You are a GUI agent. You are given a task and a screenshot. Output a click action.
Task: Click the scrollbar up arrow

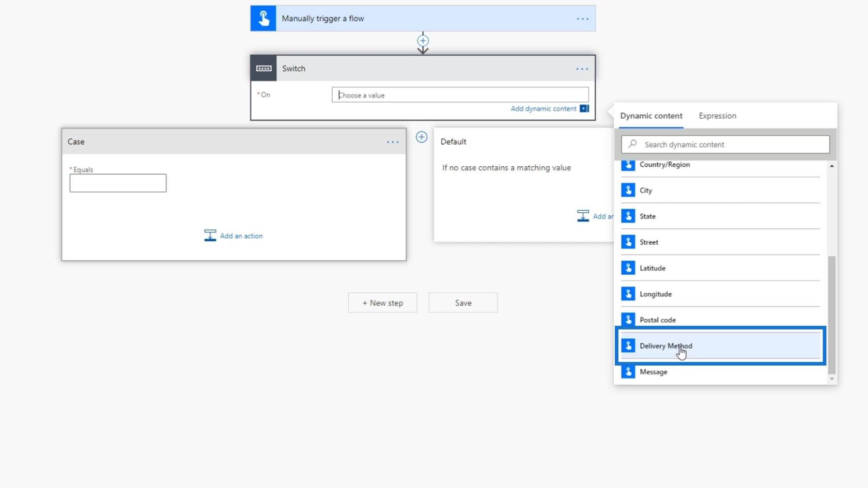pyautogui.click(x=831, y=166)
